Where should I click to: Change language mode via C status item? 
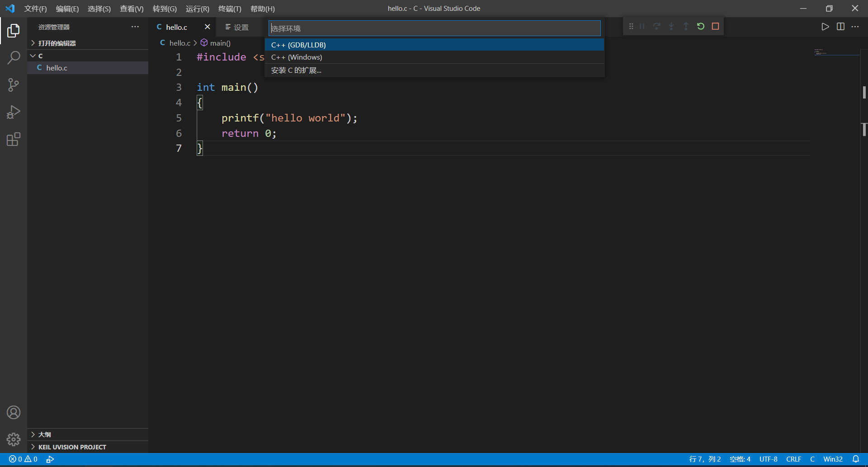(812, 459)
